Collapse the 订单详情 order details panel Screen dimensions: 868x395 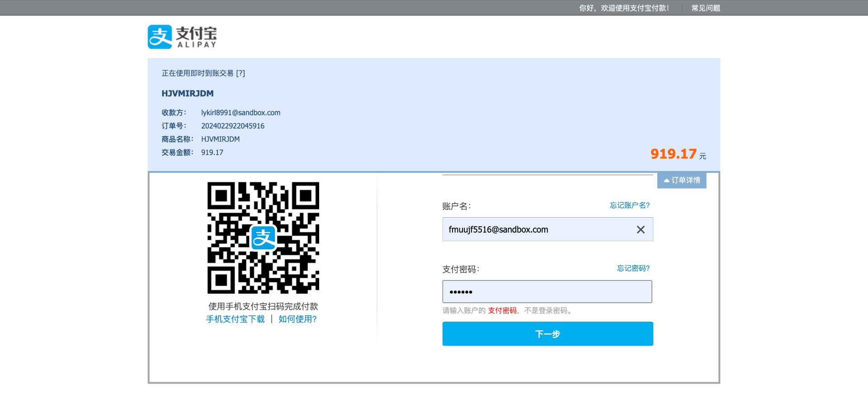pyautogui.click(x=682, y=180)
